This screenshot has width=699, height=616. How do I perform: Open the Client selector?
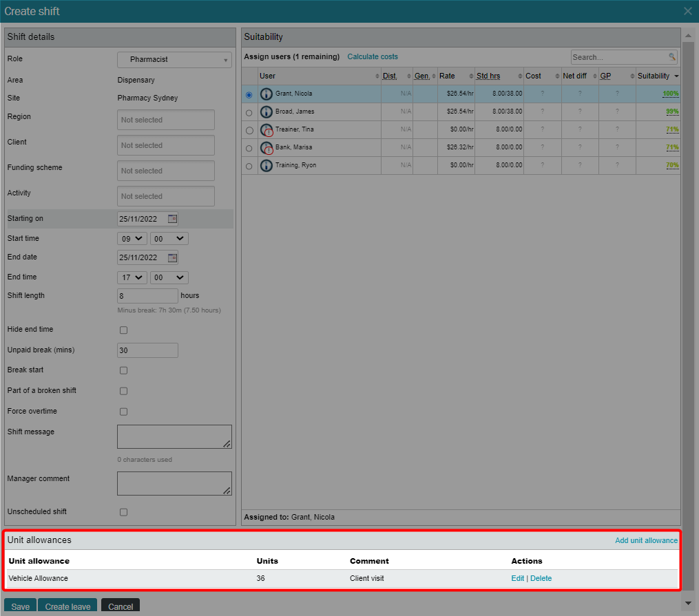click(166, 145)
